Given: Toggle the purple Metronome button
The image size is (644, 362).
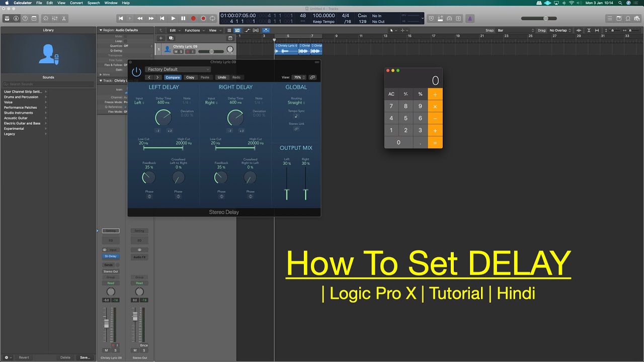Looking at the screenshot, I should (470, 18).
